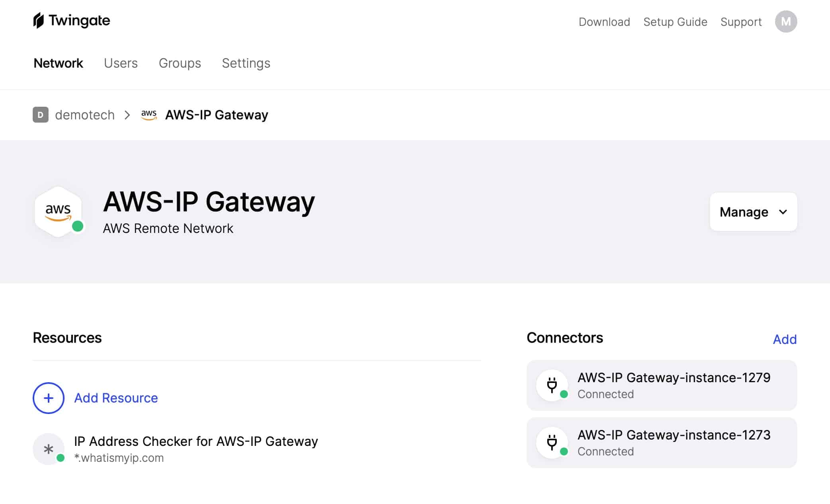This screenshot has height=504, width=830.
Task: Open IP Address Checker for AWS-IP Gateway resource
Action: 196,441
